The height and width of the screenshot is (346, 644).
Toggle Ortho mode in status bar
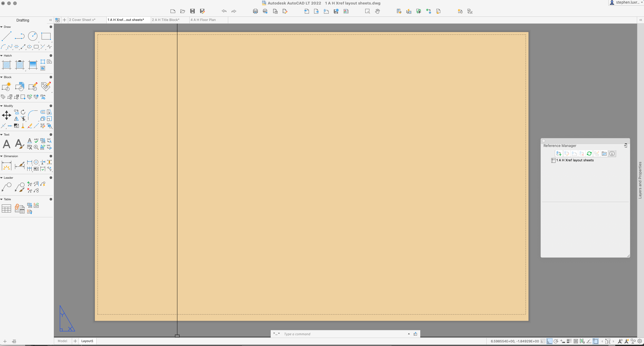click(x=549, y=341)
